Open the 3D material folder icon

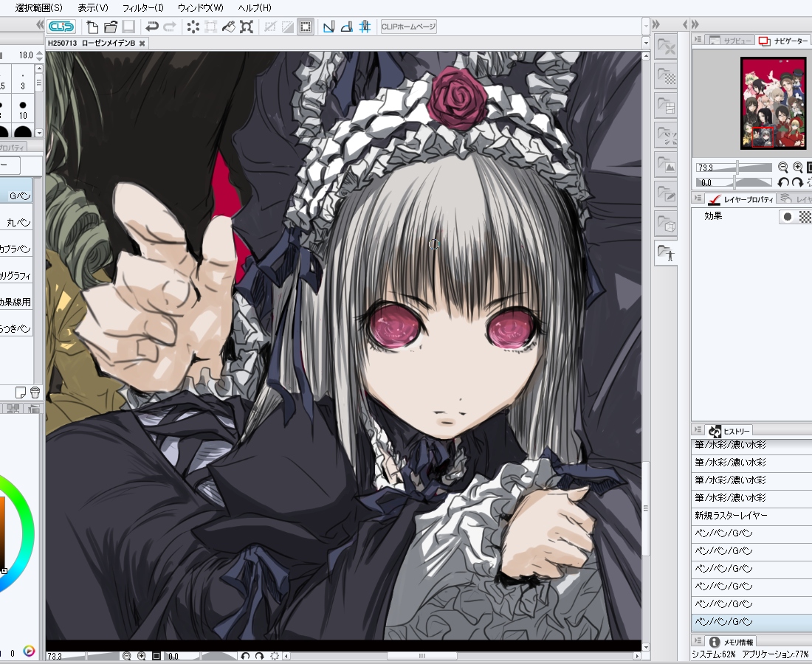(x=665, y=224)
